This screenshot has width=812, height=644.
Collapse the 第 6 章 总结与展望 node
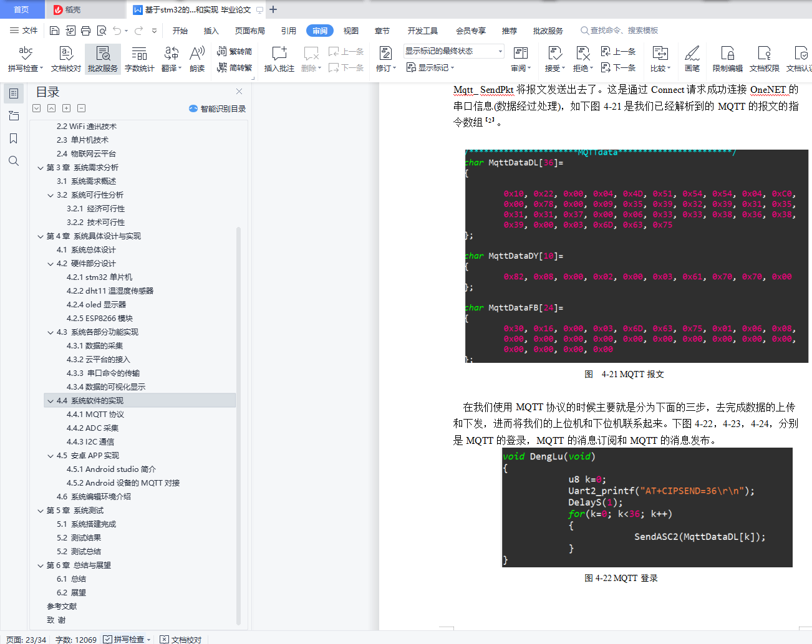pos(41,565)
